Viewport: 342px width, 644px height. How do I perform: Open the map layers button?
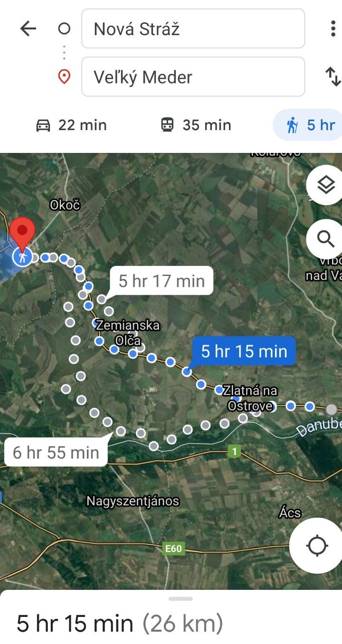326,185
